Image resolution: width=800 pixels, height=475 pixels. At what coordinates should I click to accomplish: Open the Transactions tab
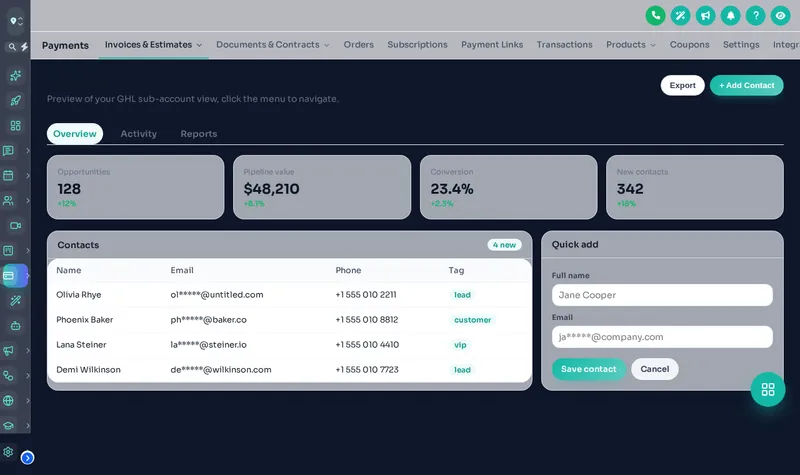pos(564,45)
